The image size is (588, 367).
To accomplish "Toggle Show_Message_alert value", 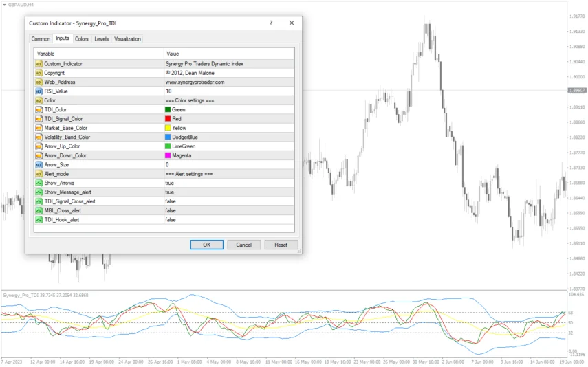I will [x=169, y=192].
